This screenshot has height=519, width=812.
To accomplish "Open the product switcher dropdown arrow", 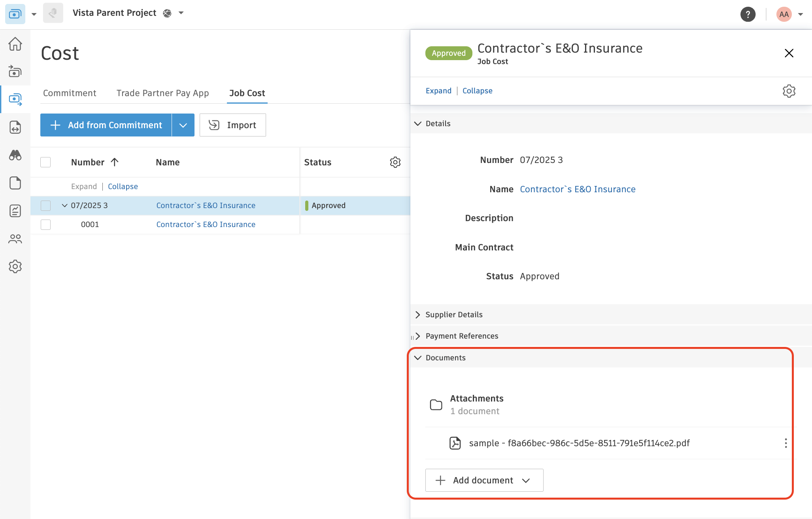I will click(34, 14).
